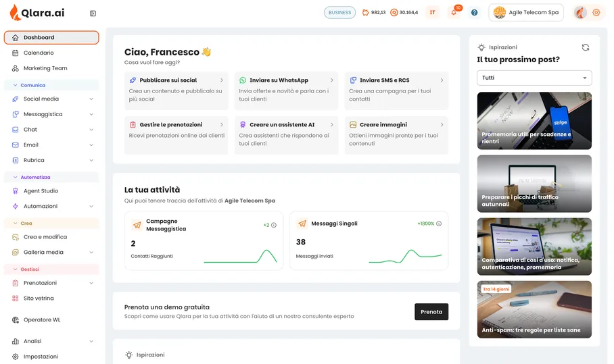Open the Creare immagini card

coord(396,135)
